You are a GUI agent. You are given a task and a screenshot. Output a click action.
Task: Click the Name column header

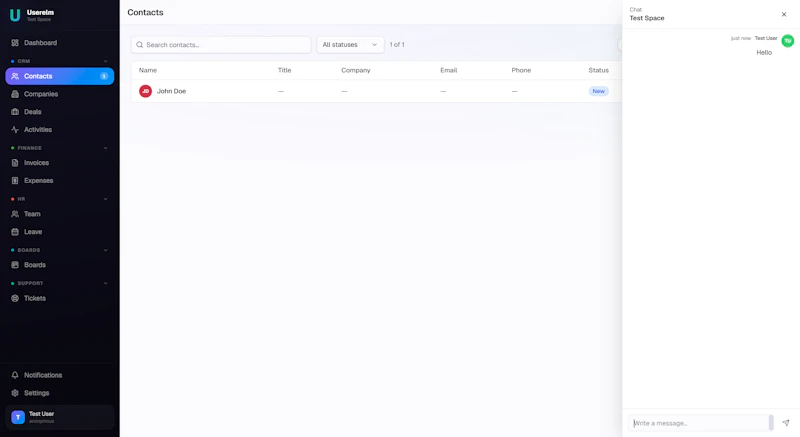tap(148, 70)
